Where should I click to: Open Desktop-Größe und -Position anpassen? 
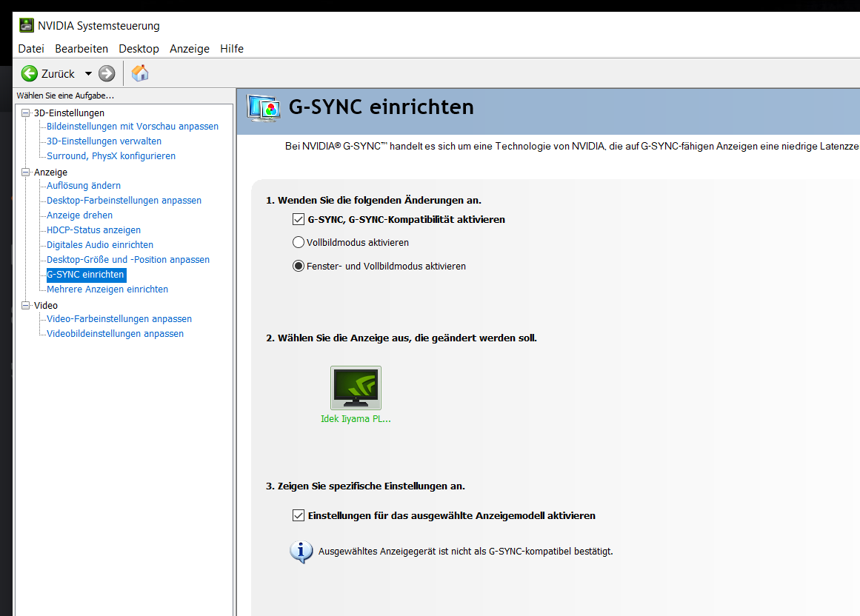(128, 260)
